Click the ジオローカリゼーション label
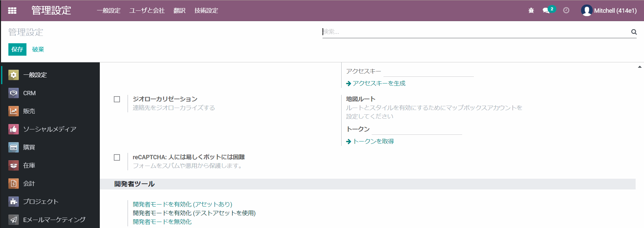The image size is (644, 228). coord(165,99)
